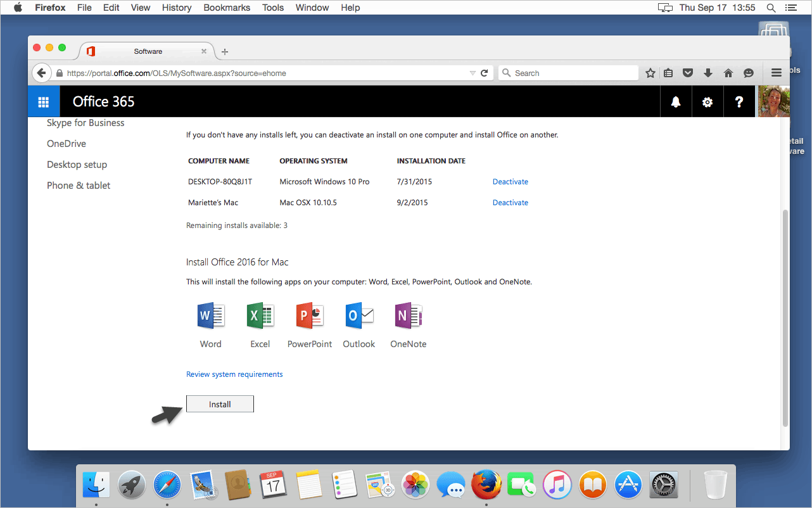Viewport: 812px width, 508px height.
Task: Click the OneNote app icon
Action: (409, 315)
